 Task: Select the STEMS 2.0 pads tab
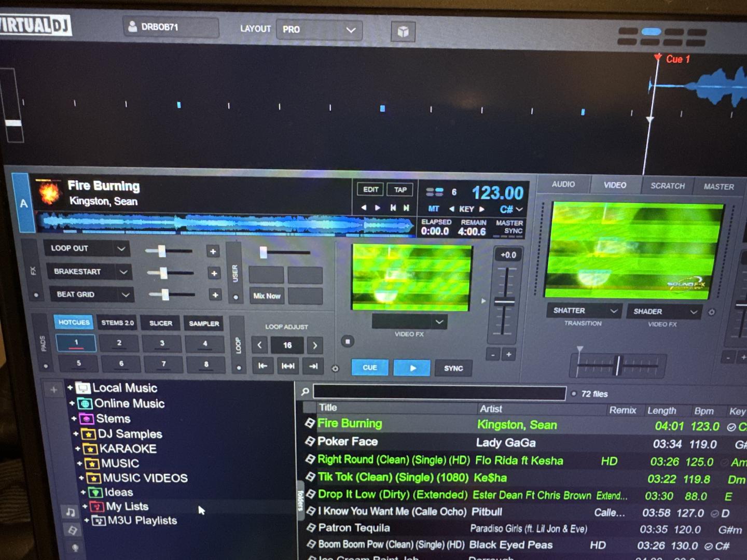117,323
